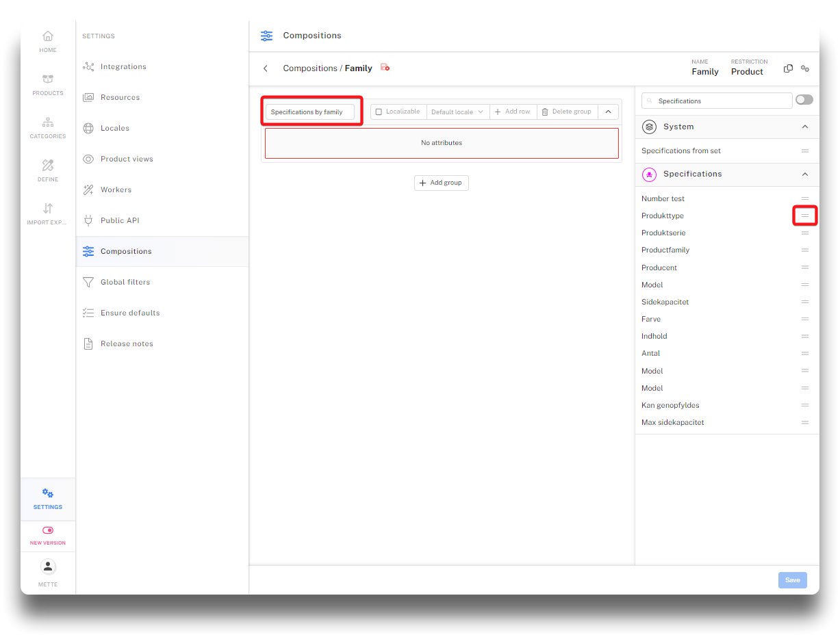Click the Add group button
This screenshot has height=637, width=840.
pos(442,183)
